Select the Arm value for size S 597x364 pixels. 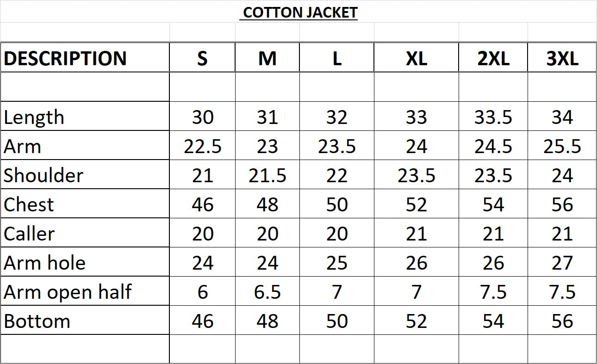[202, 147]
